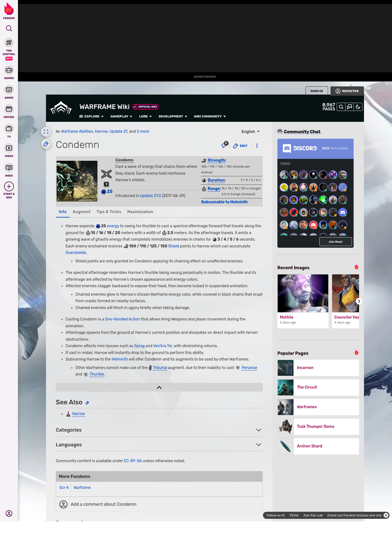Edit the See Also section pencil icon

(87, 403)
